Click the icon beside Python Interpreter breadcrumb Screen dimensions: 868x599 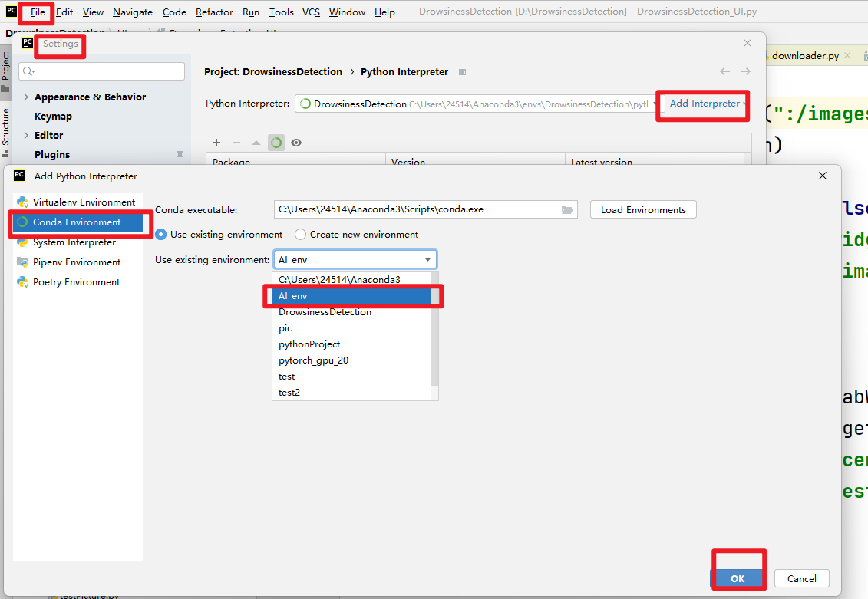(x=462, y=72)
